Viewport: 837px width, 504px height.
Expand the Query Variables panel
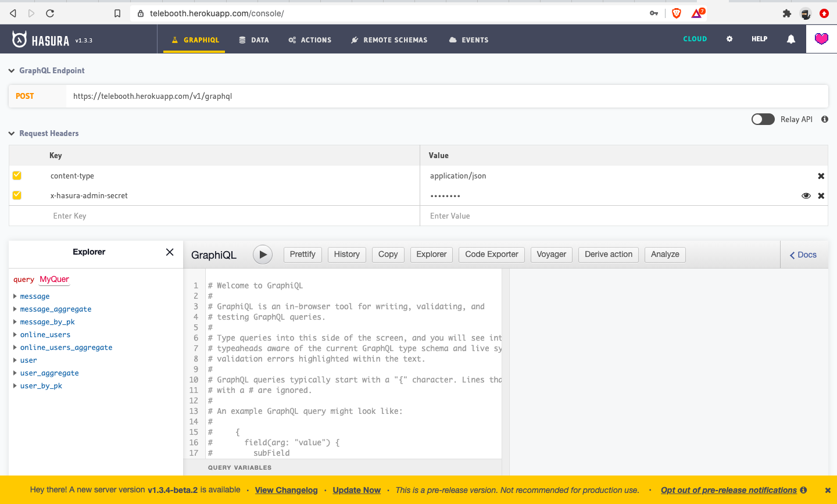(342, 467)
